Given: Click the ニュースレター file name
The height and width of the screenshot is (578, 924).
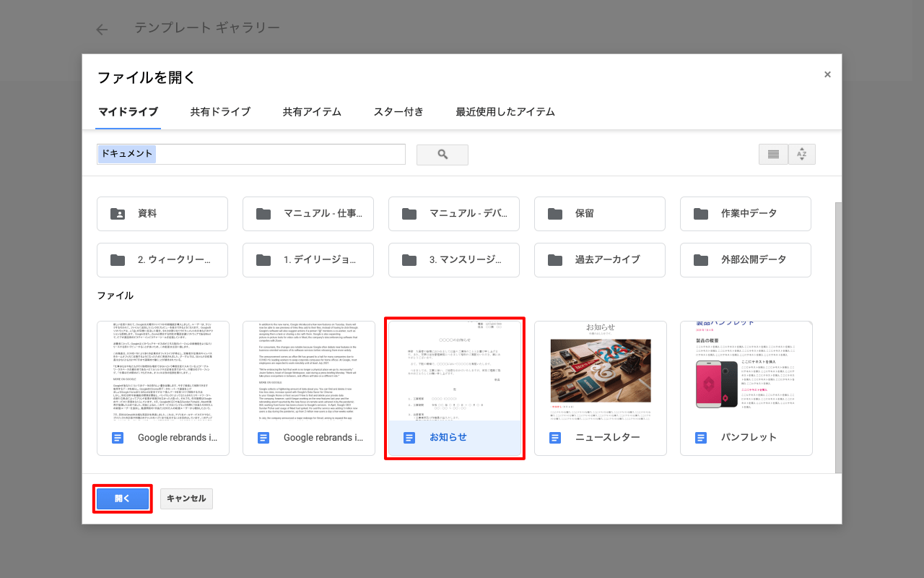Looking at the screenshot, I should pyautogui.click(x=608, y=438).
